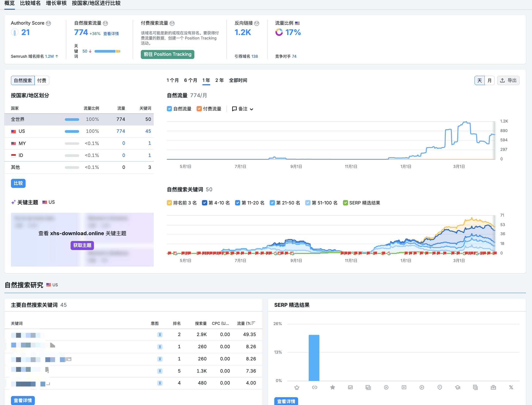The height and width of the screenshot is (405, 532).
Task: Click the sort icon in 流量 (% column header
Action: point(254,323)
